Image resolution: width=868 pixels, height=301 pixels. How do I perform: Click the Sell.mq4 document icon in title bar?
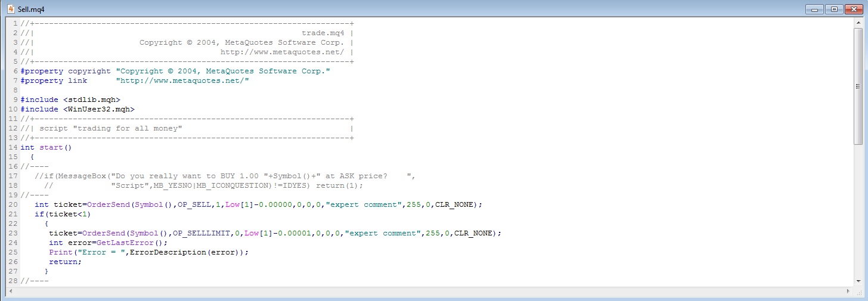[x=11, y=9]
